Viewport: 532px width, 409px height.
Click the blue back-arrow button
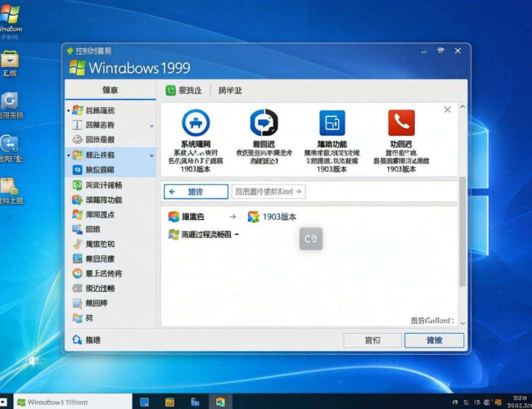tap(196, 191)
